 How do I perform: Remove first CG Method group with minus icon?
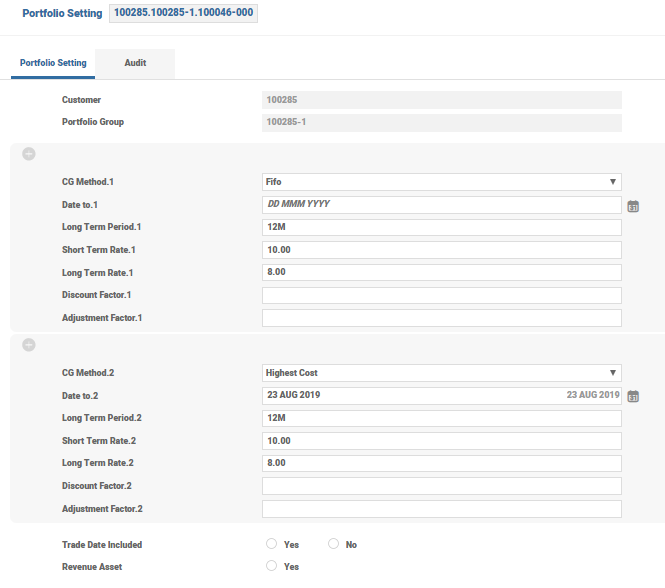[28, 154]
